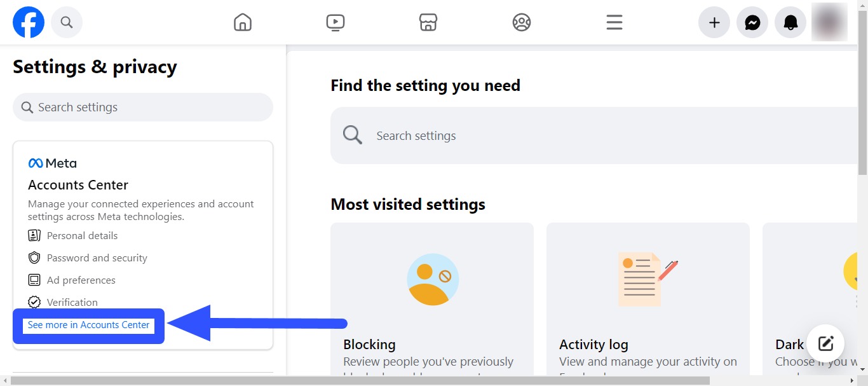Open Ad preferences

click(81, 280)
